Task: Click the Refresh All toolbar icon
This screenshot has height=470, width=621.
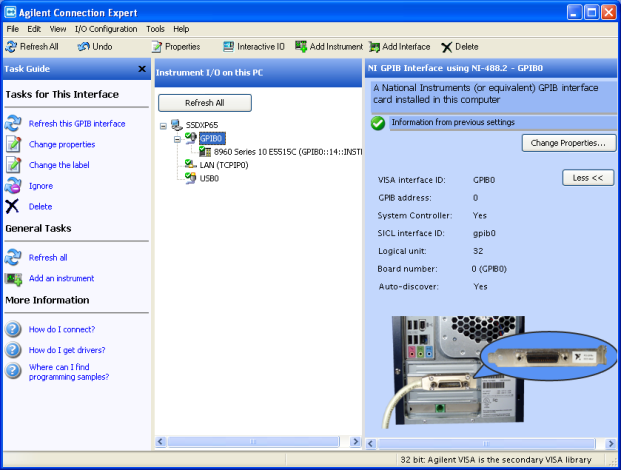Action: tap(11, 47)
